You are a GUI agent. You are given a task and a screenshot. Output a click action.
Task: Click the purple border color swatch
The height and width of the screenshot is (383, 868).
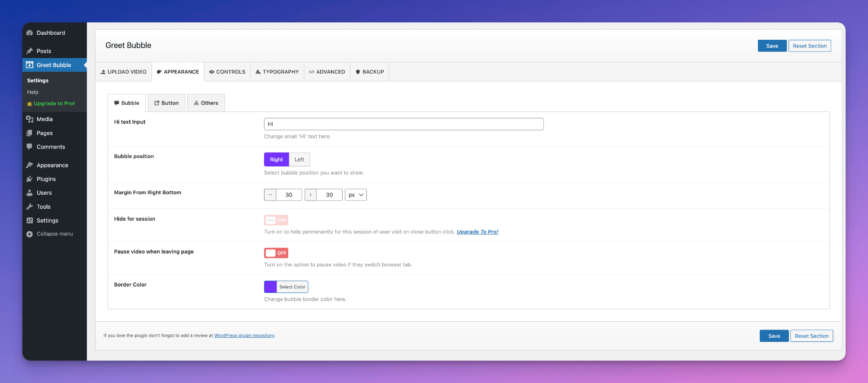270,287
